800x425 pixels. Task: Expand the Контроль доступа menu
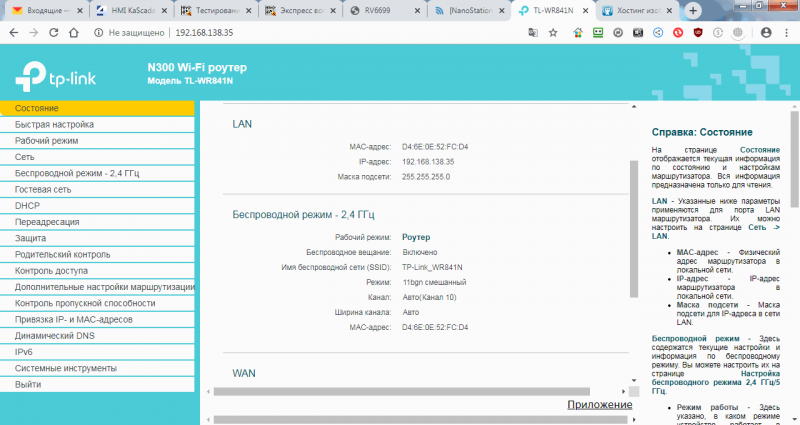97,271
